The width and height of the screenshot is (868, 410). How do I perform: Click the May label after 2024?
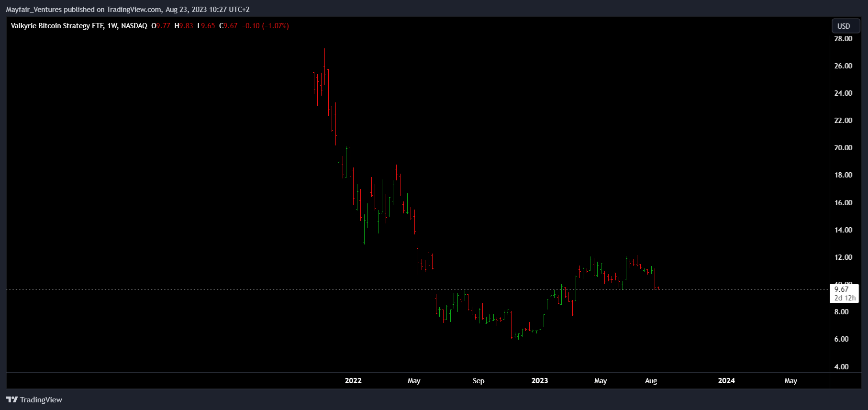pos(791,381)
